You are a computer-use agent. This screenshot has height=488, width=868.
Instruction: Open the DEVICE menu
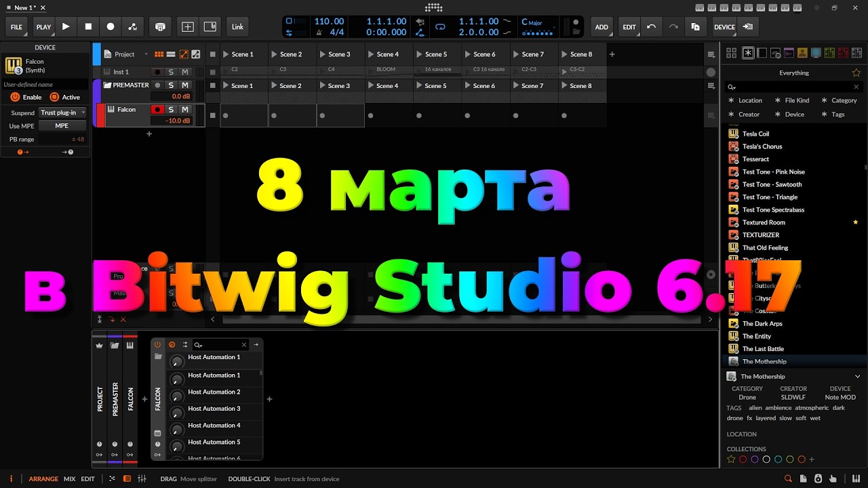click(724, 27)
